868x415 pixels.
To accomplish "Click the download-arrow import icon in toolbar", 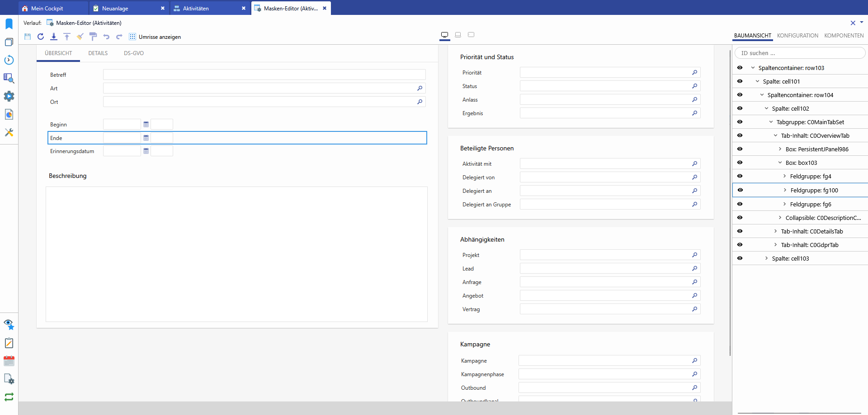I will pyautogui.click(x=54, y=37).
